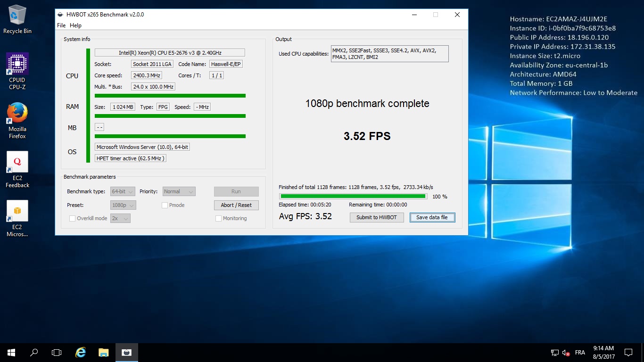
Task: Click the Microsoft Windows Server OS field
Action: click(142, 147)
